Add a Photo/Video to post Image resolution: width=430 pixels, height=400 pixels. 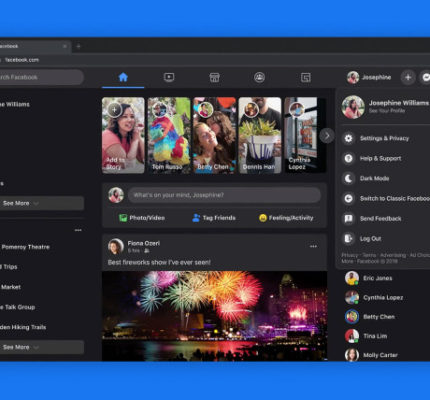click(142, 218)
